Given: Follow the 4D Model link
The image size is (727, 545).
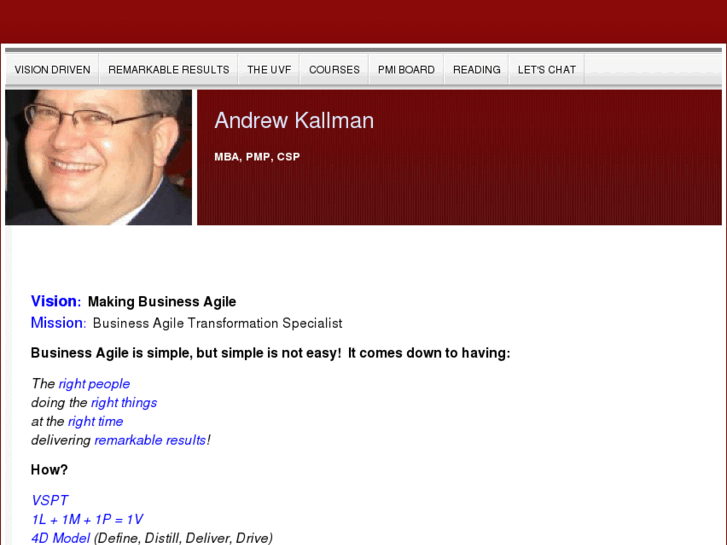Looking at the screenshot, I should (x=60, y=538).
